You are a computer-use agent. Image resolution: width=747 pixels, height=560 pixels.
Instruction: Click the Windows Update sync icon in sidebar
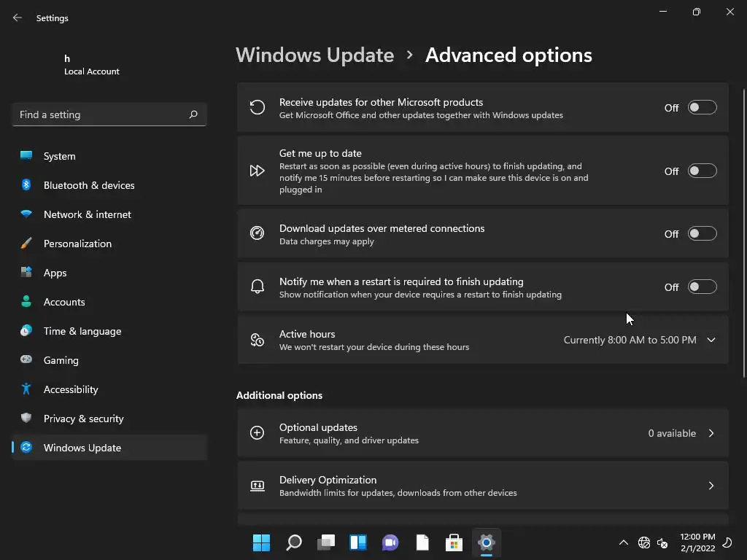(x=26, y=447)
